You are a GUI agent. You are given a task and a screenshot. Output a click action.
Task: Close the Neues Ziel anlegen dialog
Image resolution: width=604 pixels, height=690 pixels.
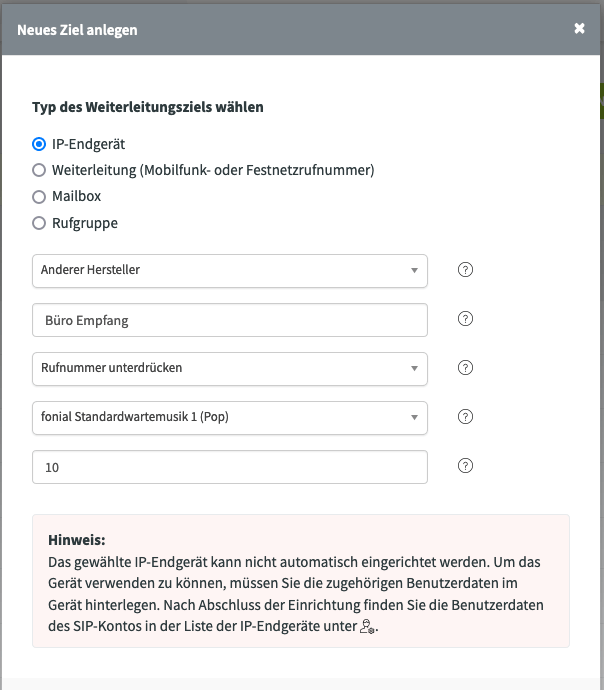tap(579, 29)
